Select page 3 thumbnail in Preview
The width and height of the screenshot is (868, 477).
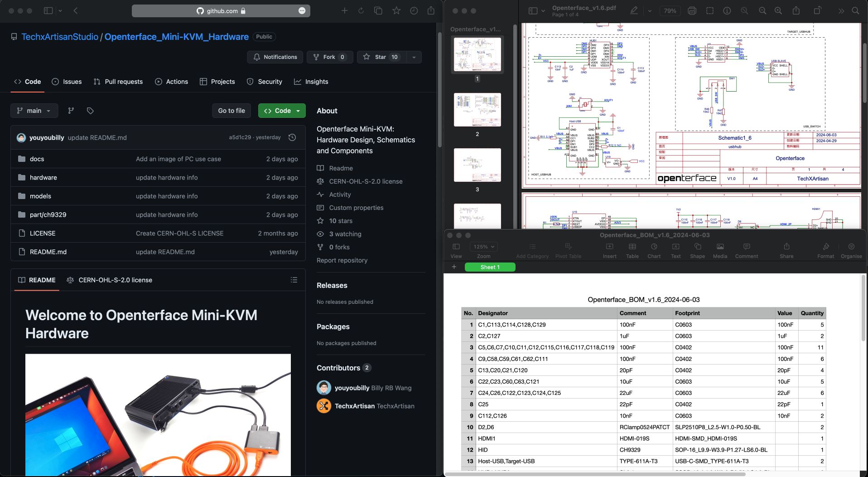tap(477, 165)
